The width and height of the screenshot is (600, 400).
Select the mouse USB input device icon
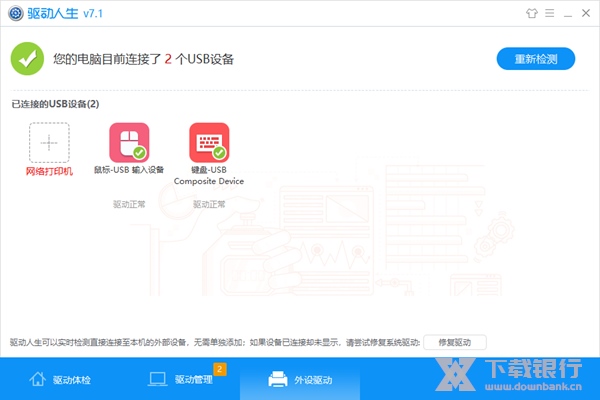click(129, 143)
